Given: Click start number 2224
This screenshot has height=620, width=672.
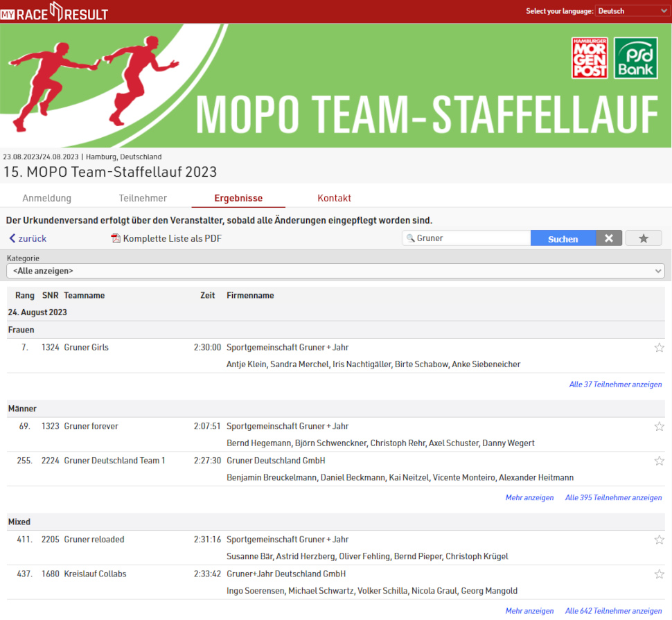Looking at the screenshot, I should click(50, 460).
